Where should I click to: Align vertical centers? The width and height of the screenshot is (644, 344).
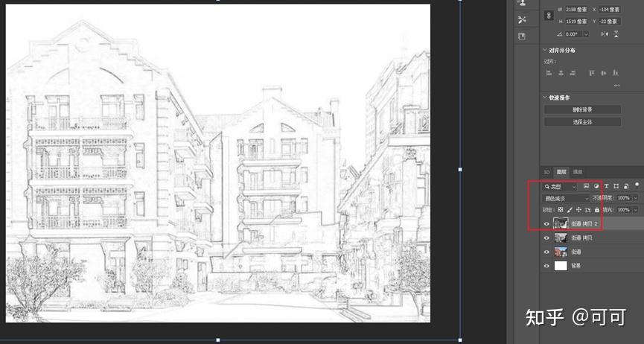604,73
